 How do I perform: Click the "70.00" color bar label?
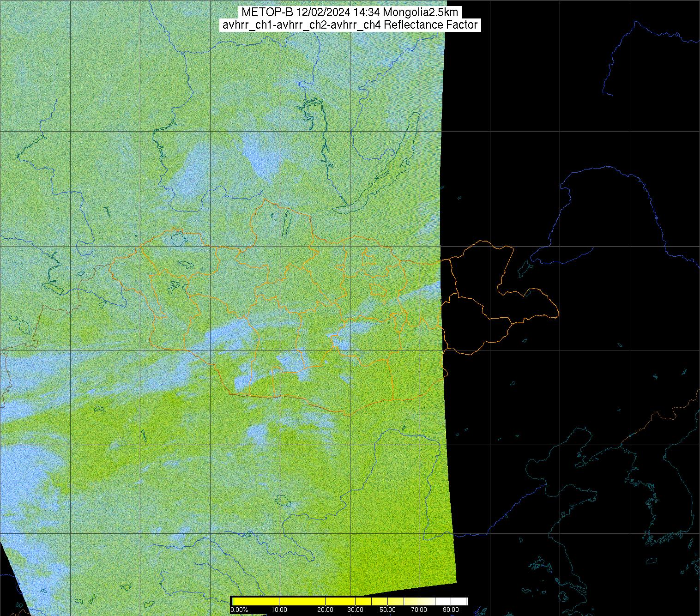[x=419, y=610]
